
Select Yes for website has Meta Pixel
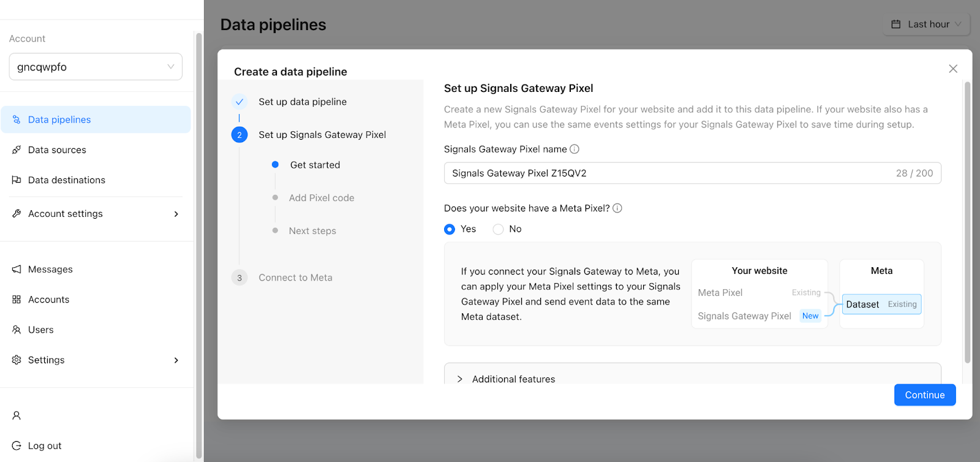click(x=450, y=229)
